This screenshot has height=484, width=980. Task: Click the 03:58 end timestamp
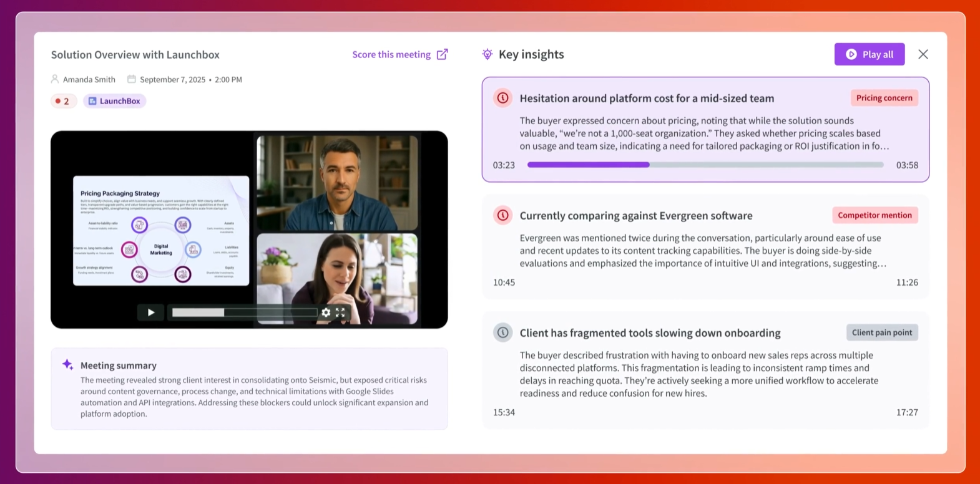point(907,165)
